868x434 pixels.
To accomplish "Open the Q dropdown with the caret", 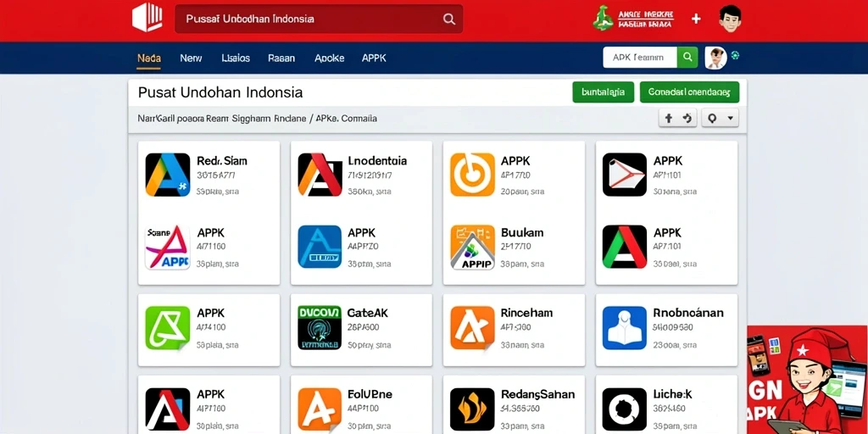I will (x=720, y=118).
